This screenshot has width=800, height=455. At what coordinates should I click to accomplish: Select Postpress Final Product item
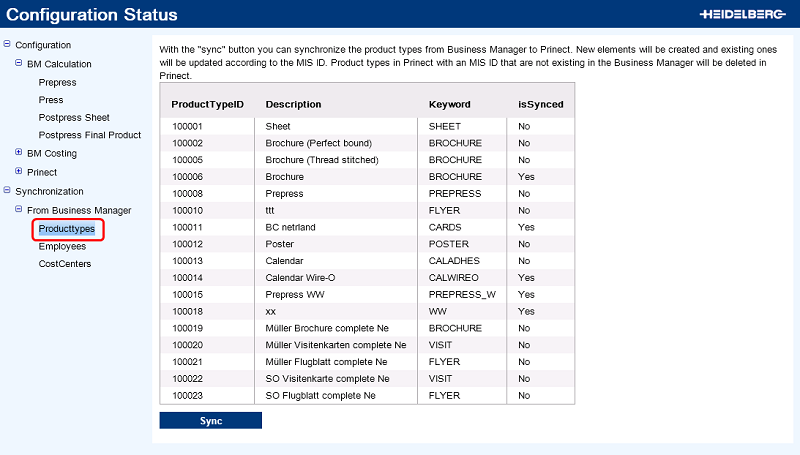(x=89, y=135)
